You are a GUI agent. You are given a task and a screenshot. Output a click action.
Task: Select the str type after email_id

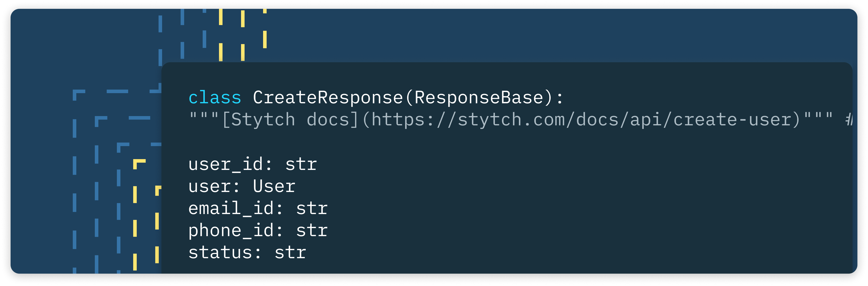coord(312,208)
